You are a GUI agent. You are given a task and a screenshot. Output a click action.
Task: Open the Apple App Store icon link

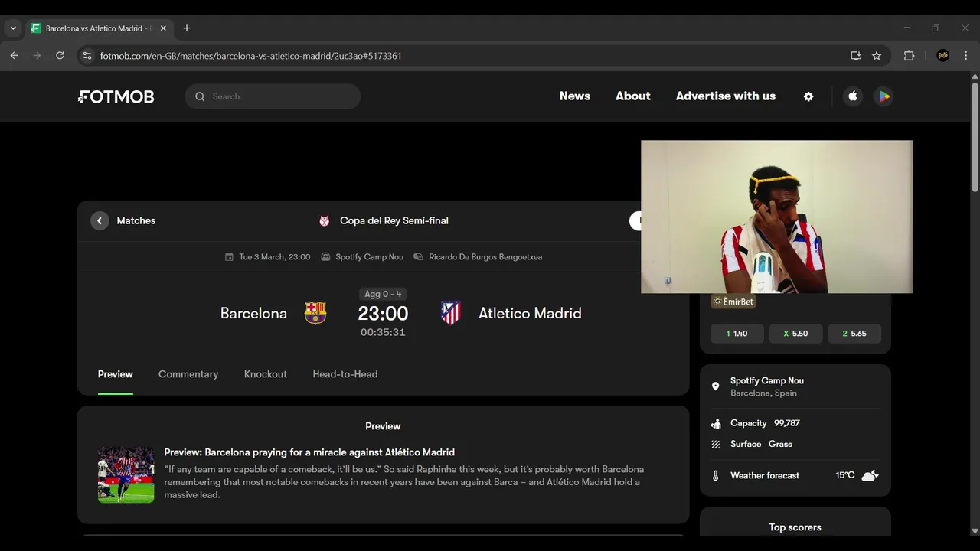(x=853, y=96)
